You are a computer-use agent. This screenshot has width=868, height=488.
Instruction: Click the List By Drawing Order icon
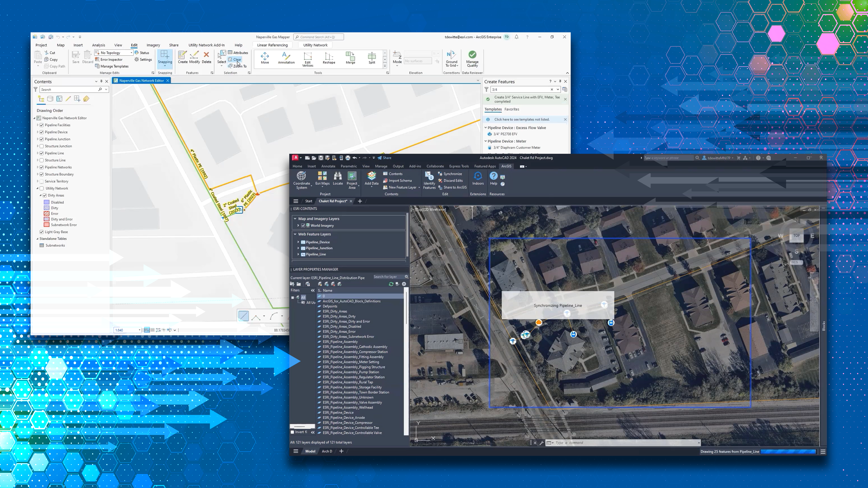41,99
